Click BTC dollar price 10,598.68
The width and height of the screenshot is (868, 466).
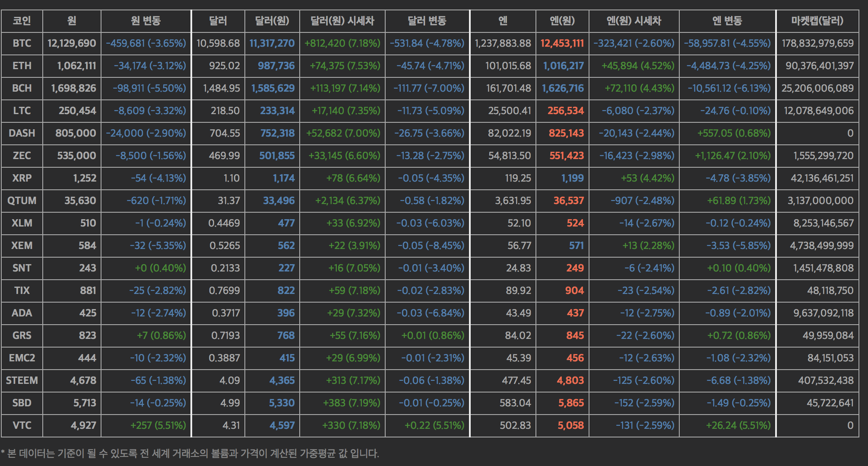pos(218,43)
